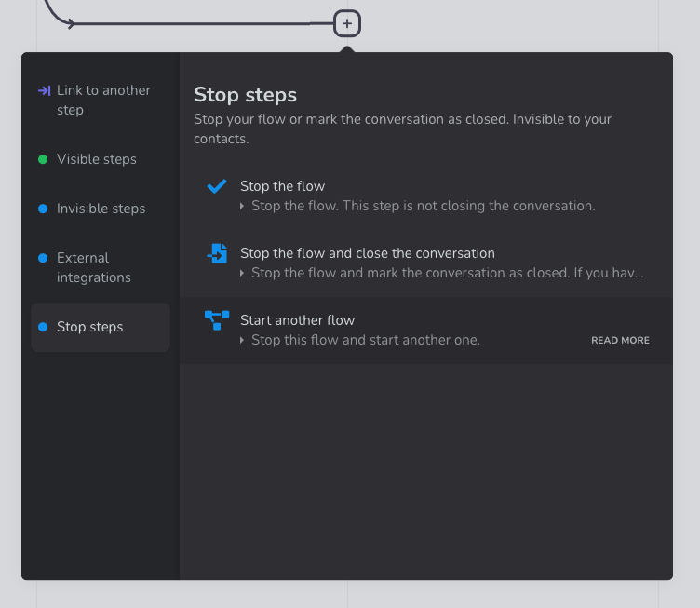Click the green Visible steps dot
The height and width of the screenshot is (608, 700).
(43, 159)
